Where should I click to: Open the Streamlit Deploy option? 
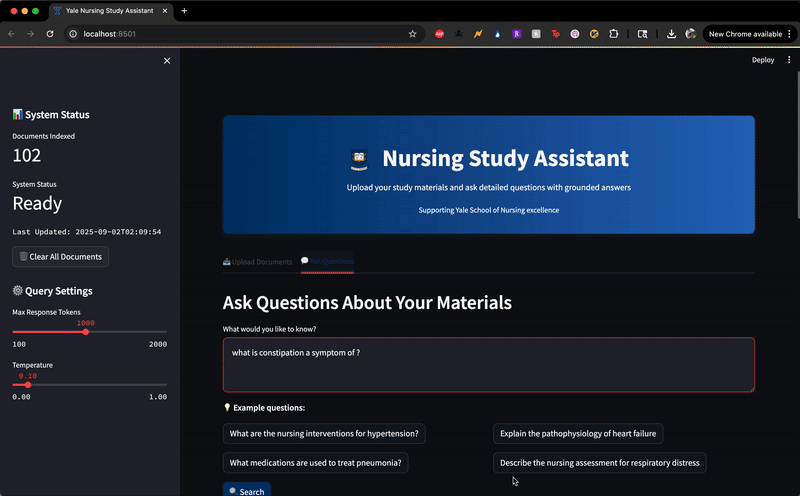pos(763,60)
